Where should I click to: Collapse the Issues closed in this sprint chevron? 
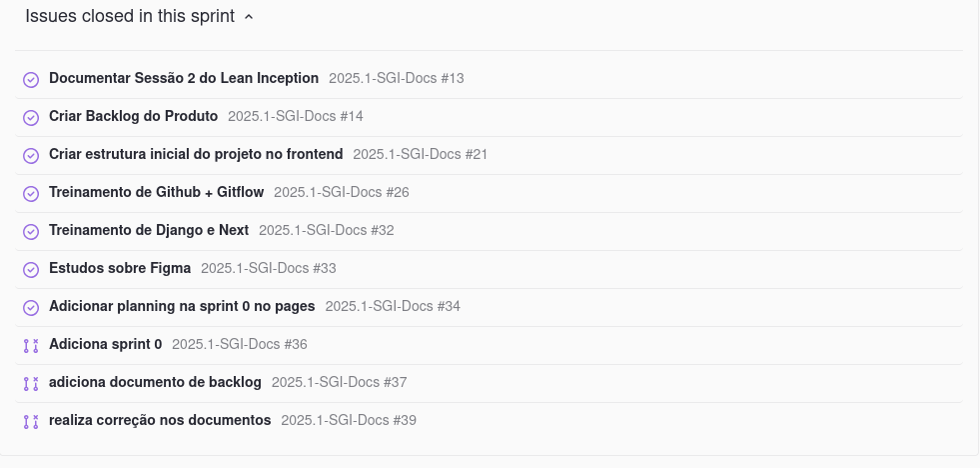249,17
